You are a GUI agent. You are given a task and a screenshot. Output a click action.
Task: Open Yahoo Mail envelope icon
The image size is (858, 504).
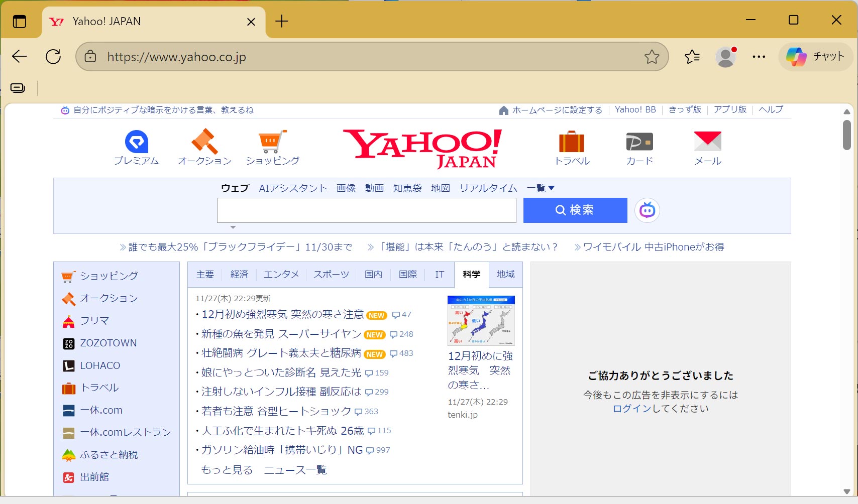click(x=707, y=142)
